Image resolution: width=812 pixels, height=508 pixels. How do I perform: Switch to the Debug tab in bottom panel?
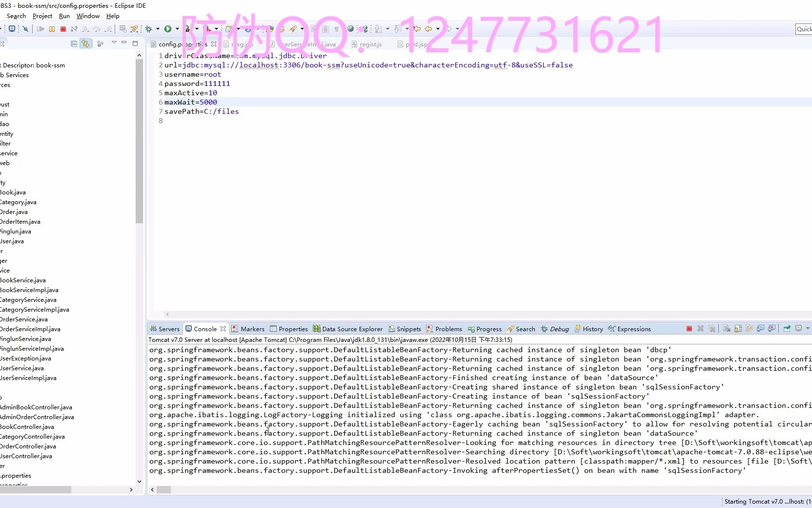click(555, 329)
